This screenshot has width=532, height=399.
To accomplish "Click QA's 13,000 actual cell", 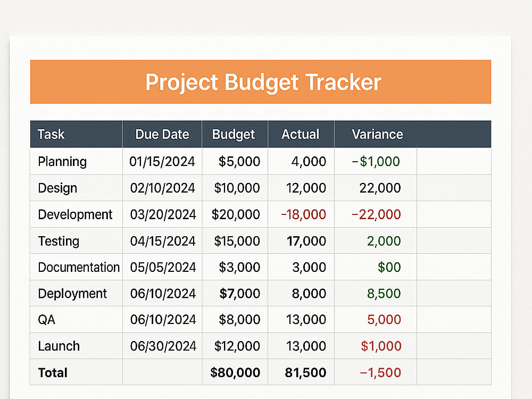I will pos(301,319).
